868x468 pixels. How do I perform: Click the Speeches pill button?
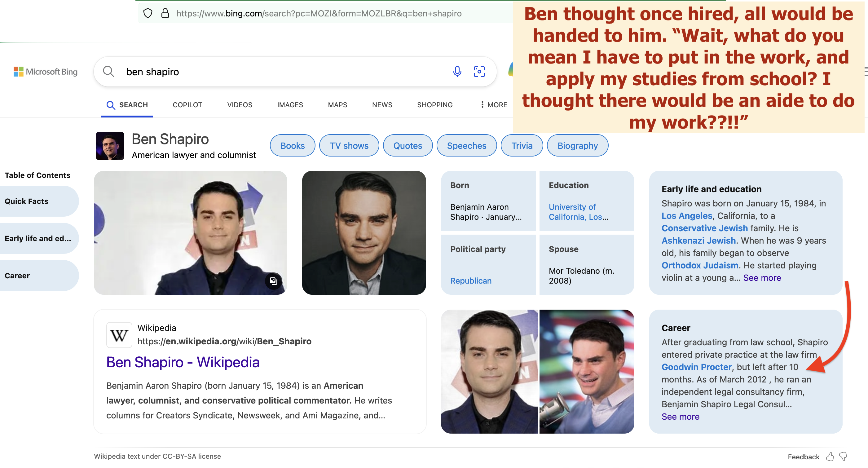[x=467, y=146]
